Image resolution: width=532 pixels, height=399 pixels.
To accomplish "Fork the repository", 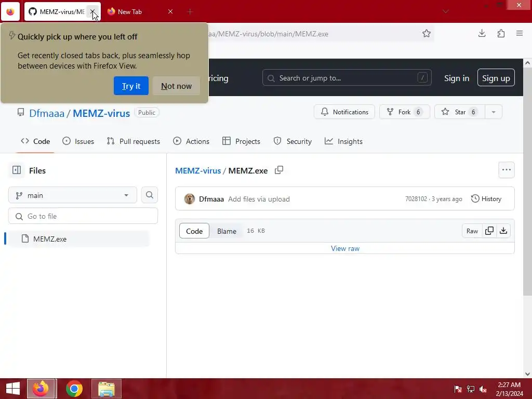I will (x=404, y=112).
